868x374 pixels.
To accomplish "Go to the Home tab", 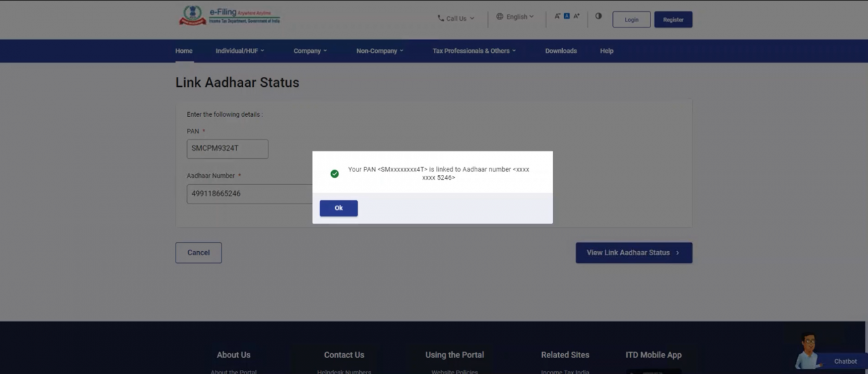I will (x=184, y=51).
